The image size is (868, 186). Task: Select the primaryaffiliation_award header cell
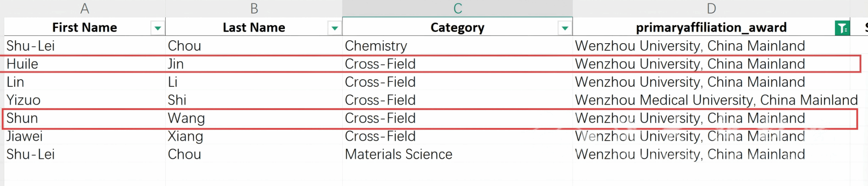pyautogui.click(x=711, y=28)
